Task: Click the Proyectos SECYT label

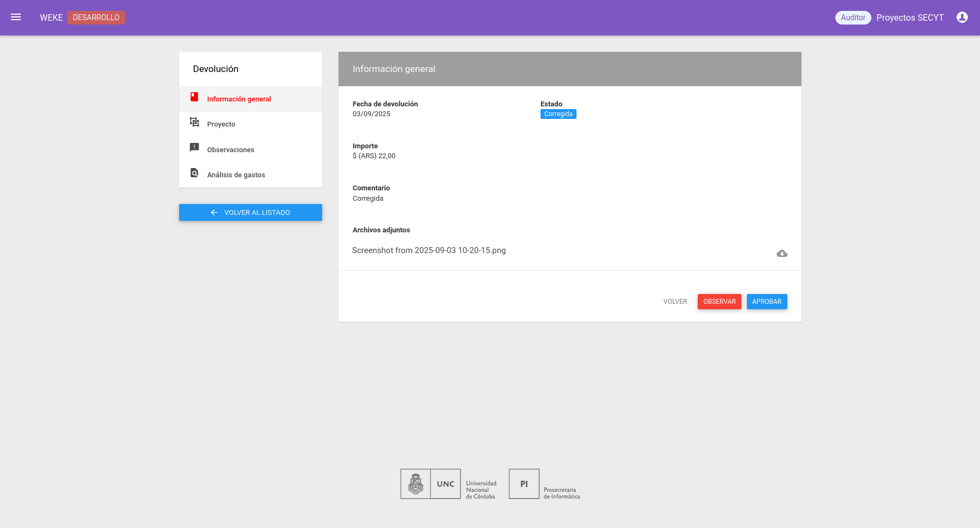Action: [x=910, y=17]
